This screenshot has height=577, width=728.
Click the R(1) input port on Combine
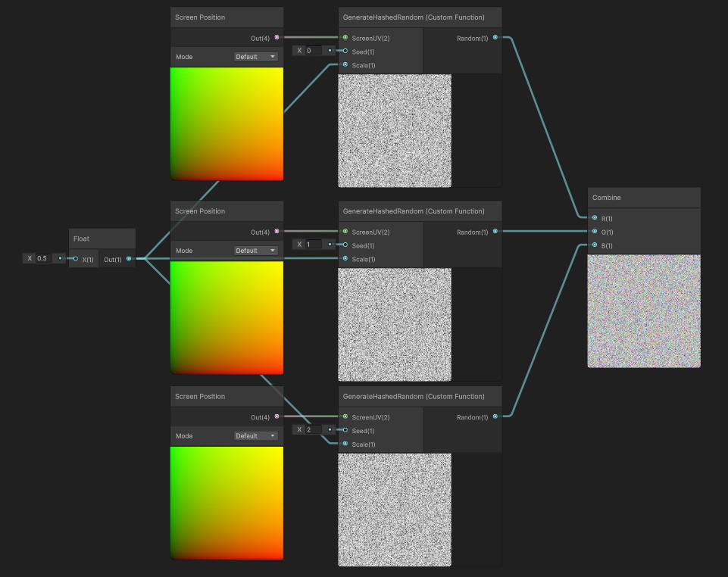click(595, 218)
